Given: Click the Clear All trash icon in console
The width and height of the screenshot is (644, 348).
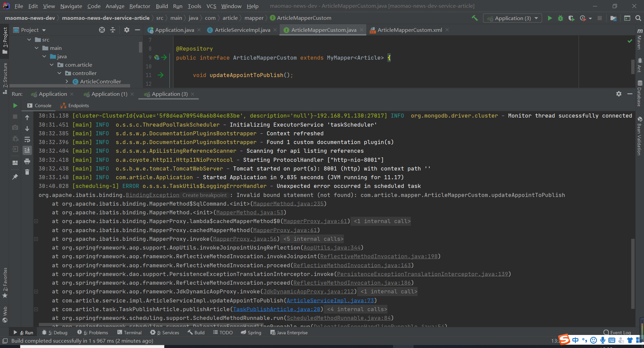Looking at the screenshot, I should (27, 172).
